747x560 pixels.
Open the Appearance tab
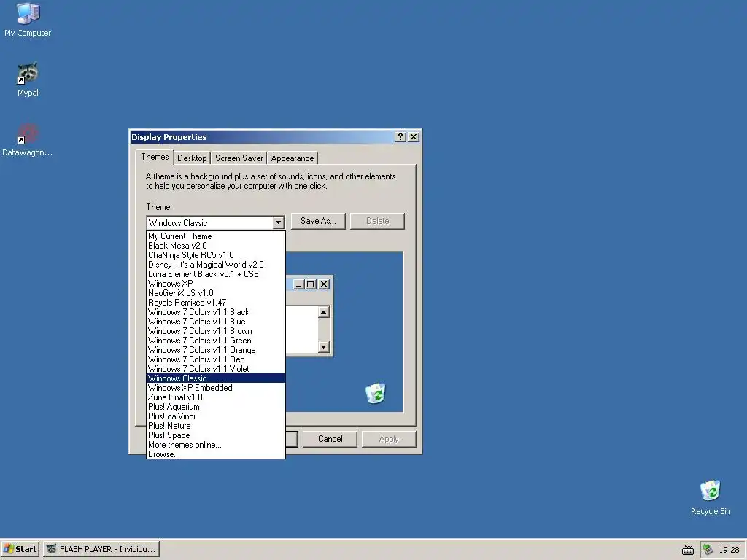click(293, 158)
